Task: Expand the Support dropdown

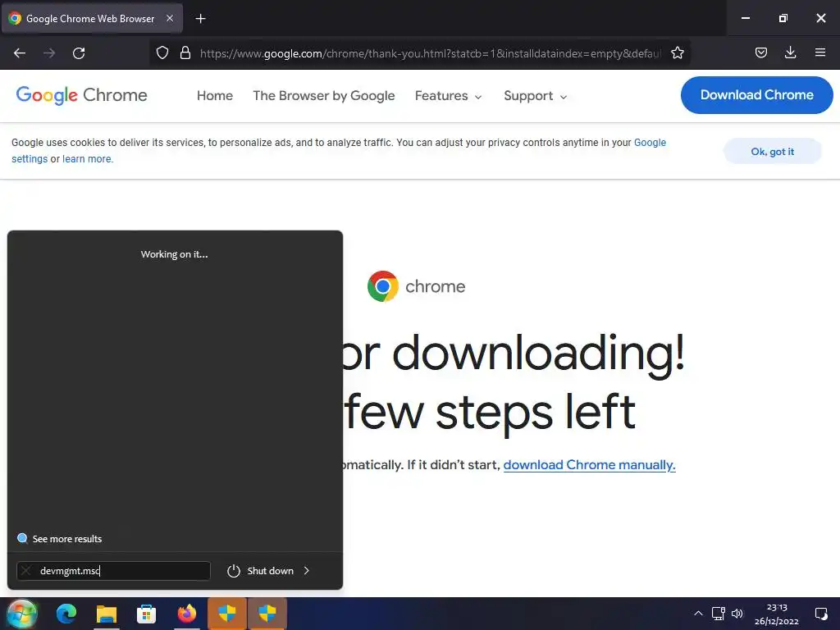Action: 535,96
